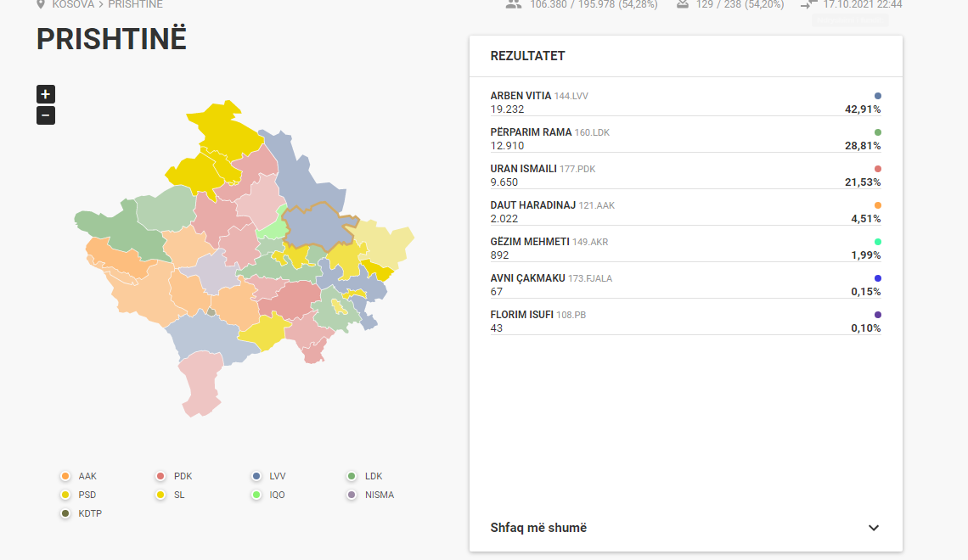Viewport: 968px width, 560px height.
Task: Click the PËRPARIM RAMA candidate name
Action: pyautogui.click(x=531, y=132)
